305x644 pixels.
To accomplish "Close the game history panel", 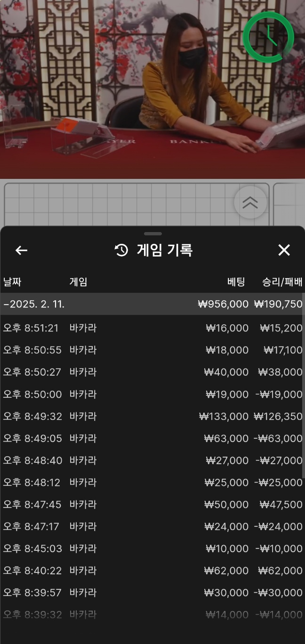I will [x=284, y=250].
